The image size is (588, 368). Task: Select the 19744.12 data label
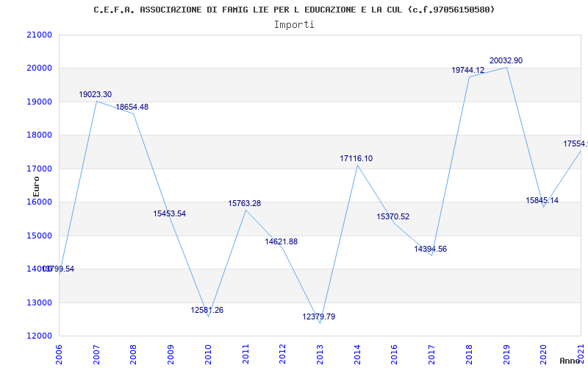point(468,70)
